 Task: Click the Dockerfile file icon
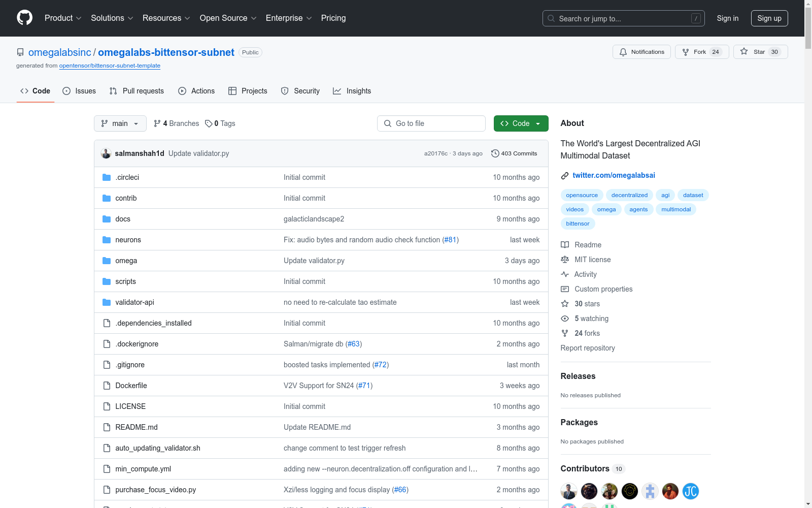pyautogui.click(x=107, y=386)
